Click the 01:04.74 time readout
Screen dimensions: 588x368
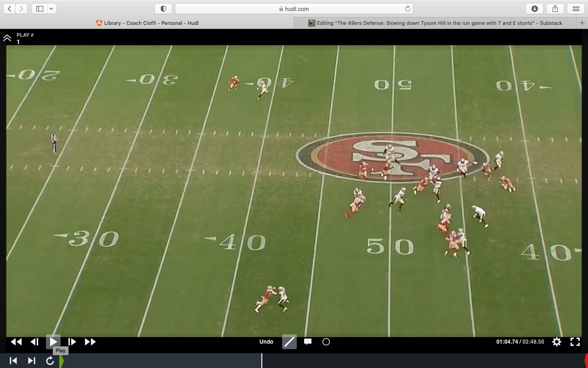coord(507,342)
